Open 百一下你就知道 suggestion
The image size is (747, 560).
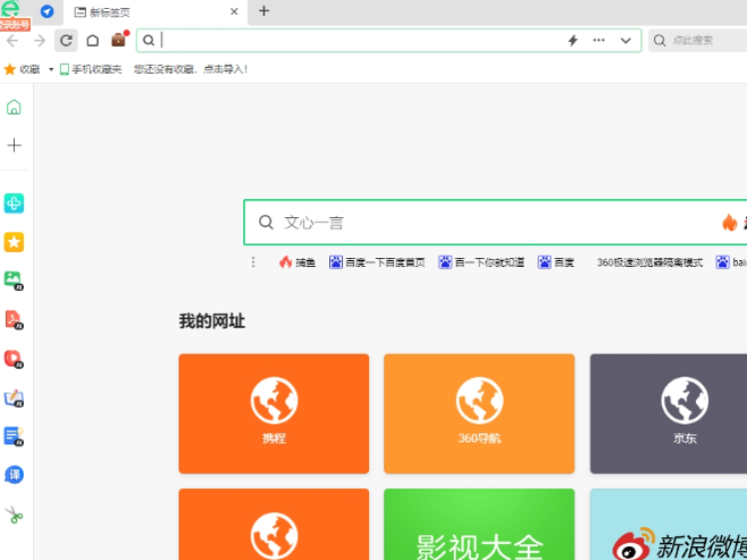[481, 262]
